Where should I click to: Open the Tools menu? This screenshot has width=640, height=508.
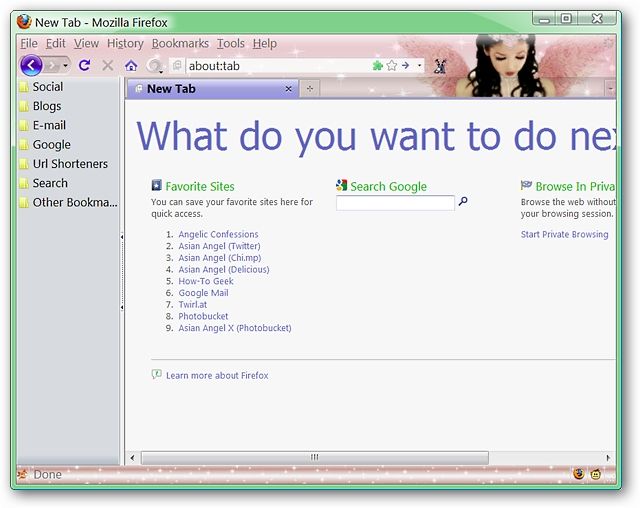click(231, 43)
